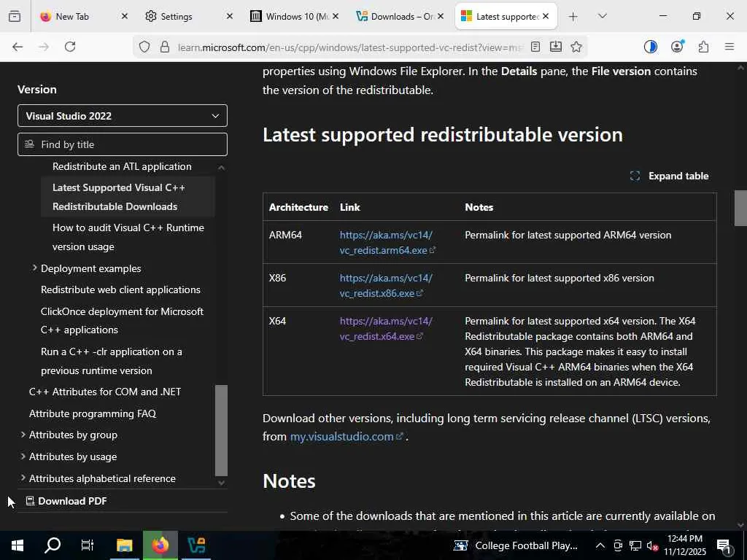Open Firefox account icon

(677, 47)
